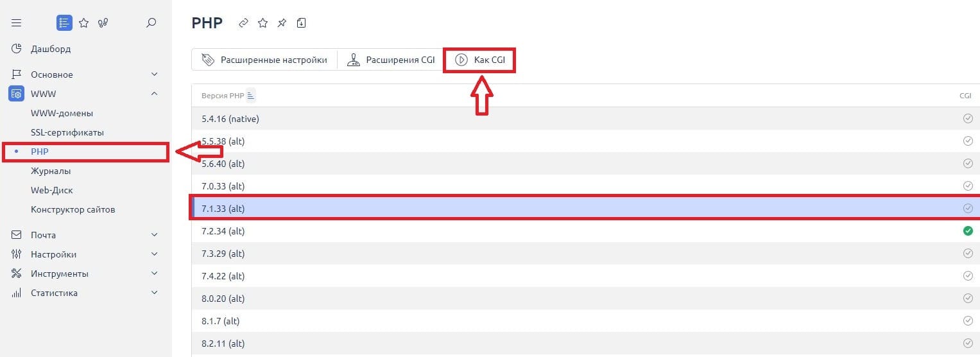
Task: Click the Почта envelope icon
Action: pos(17,235)
